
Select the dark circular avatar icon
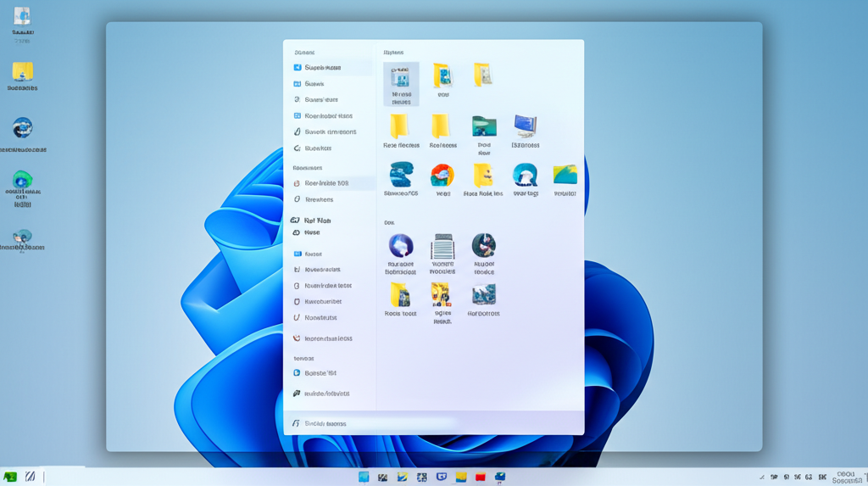click(484, 246)
